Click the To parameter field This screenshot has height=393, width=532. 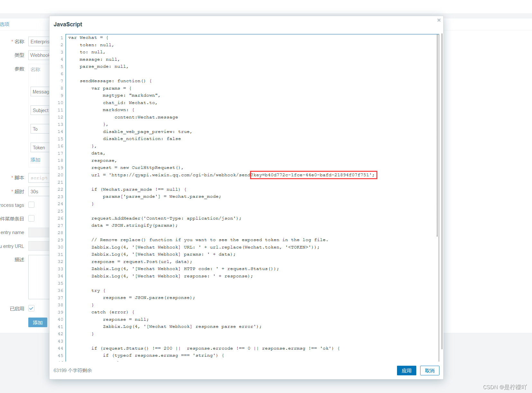tap(40, 129)
